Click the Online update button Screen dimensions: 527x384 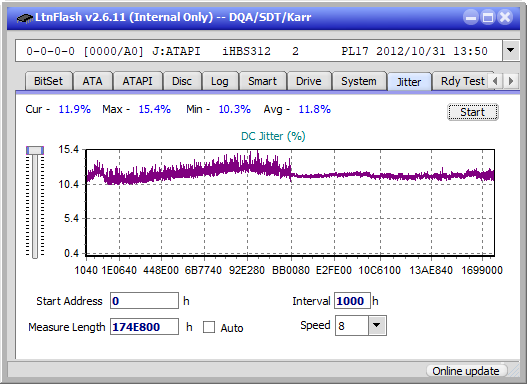tap(466, 371)
